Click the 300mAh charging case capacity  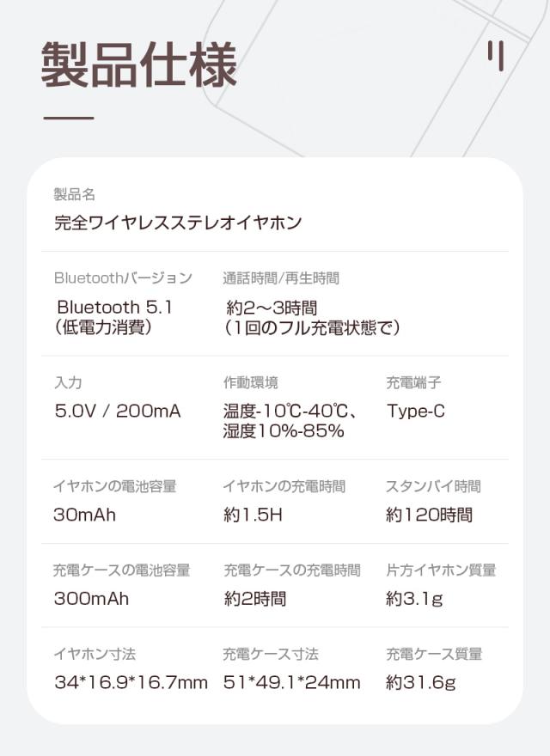pyautogui.click(x=91, y=599)
